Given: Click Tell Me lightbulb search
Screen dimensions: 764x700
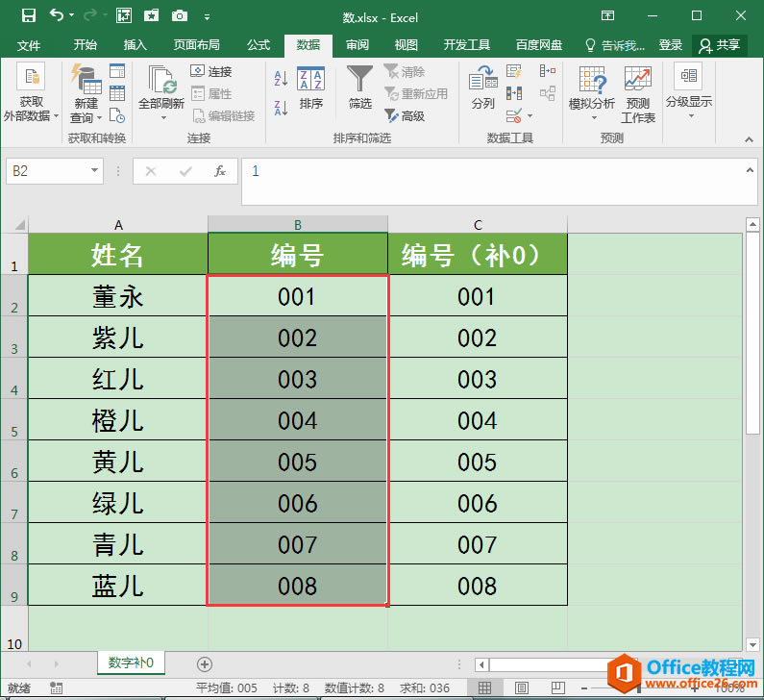Looking at the screenshot, I should coord(615,45).
